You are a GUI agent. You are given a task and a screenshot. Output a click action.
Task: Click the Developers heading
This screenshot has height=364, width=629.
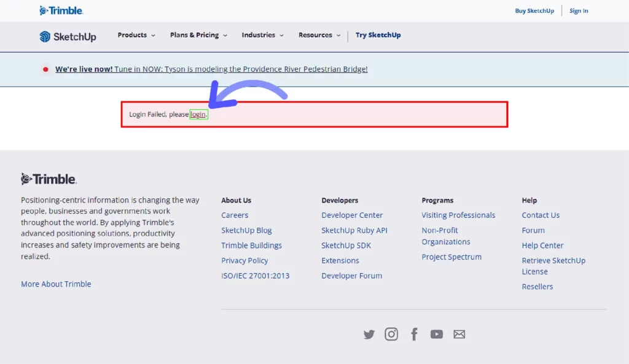point(339,200)
